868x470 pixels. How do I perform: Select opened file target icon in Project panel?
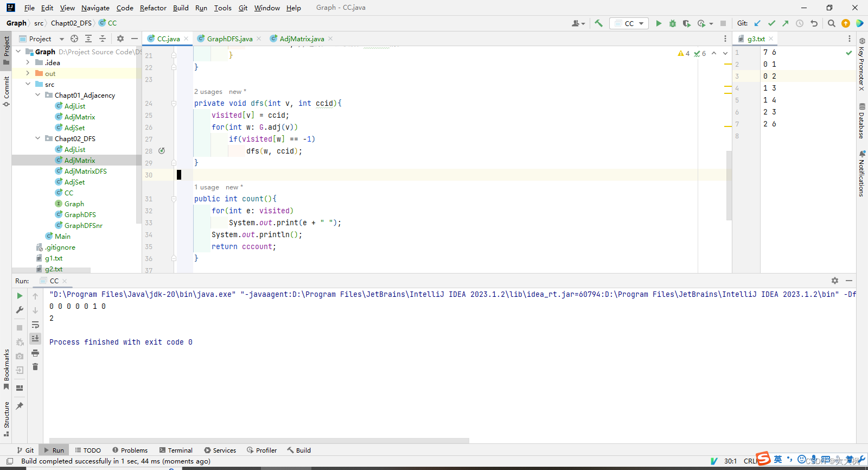pyautogui.click(x=74, y=39)
